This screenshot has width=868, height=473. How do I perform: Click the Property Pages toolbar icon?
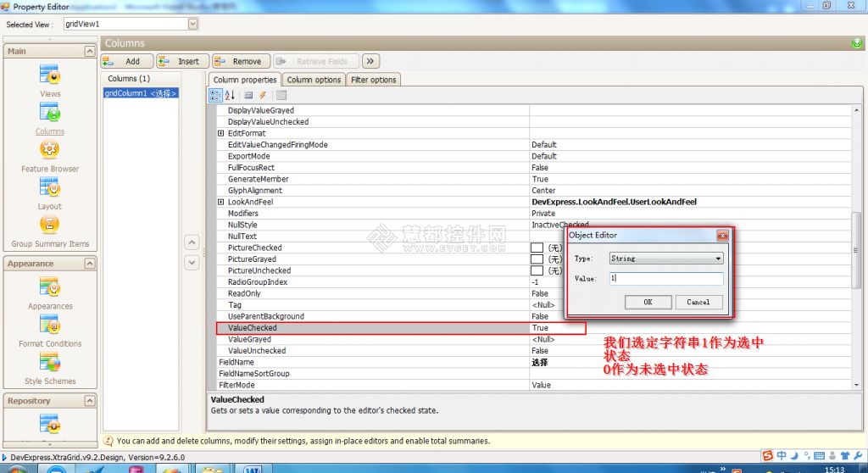point(281,95)
